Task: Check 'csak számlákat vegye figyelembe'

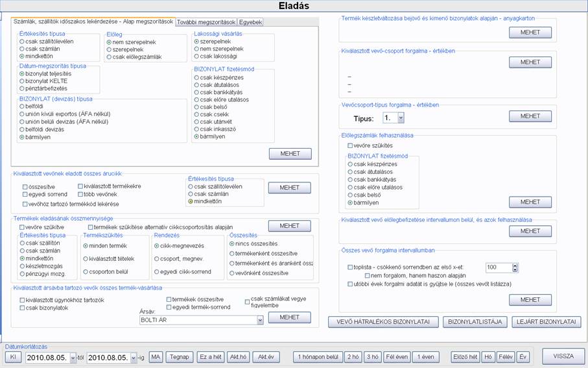Action: [247, 302]
